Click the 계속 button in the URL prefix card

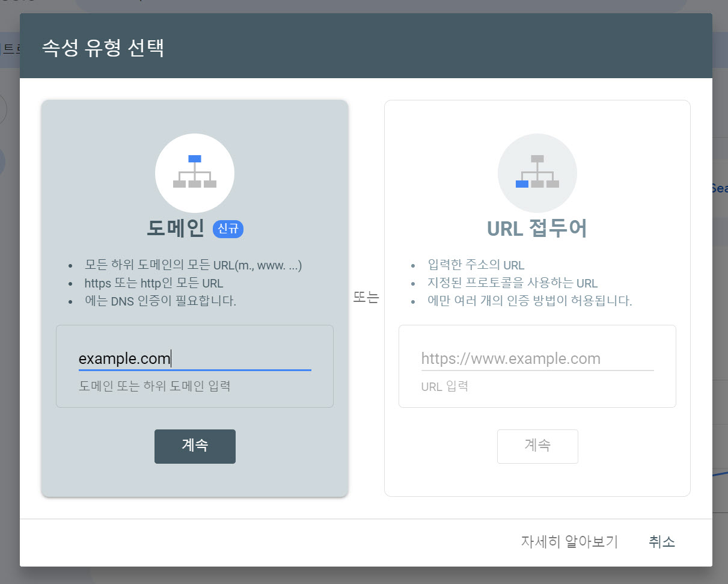point(537,446)
